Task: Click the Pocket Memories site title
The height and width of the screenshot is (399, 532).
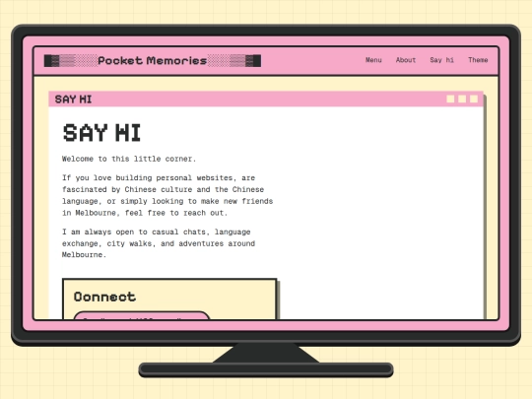Action: click(x=153, y=61)
